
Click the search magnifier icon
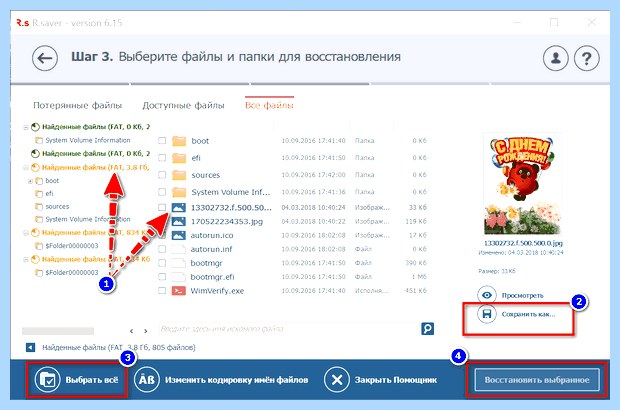pos(427,329)
